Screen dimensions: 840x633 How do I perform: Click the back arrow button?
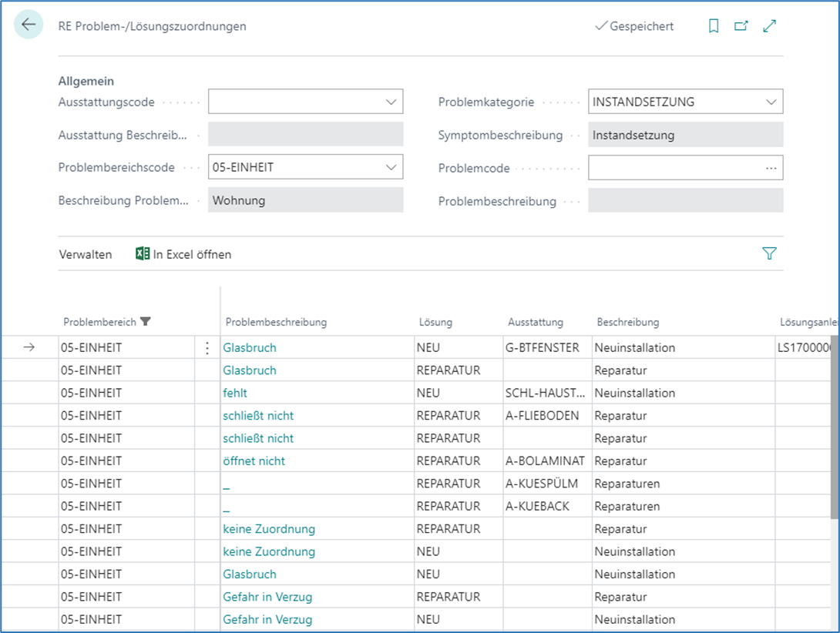pyautogui.click(x=29, y=25)
